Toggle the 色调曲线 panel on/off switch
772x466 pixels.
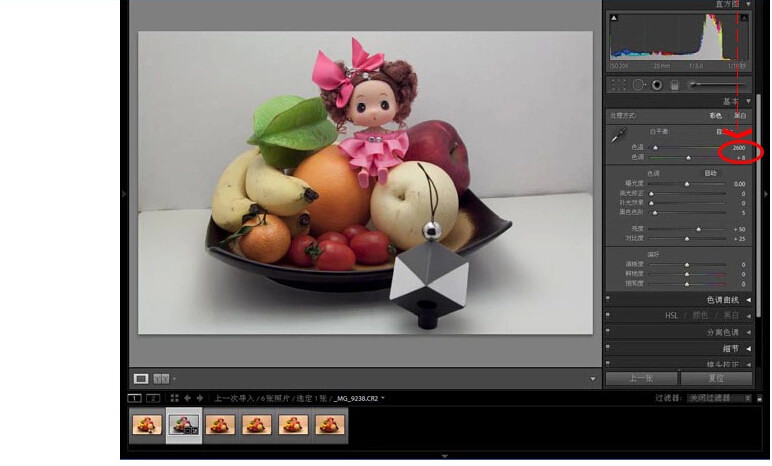(x=608, y=299)
